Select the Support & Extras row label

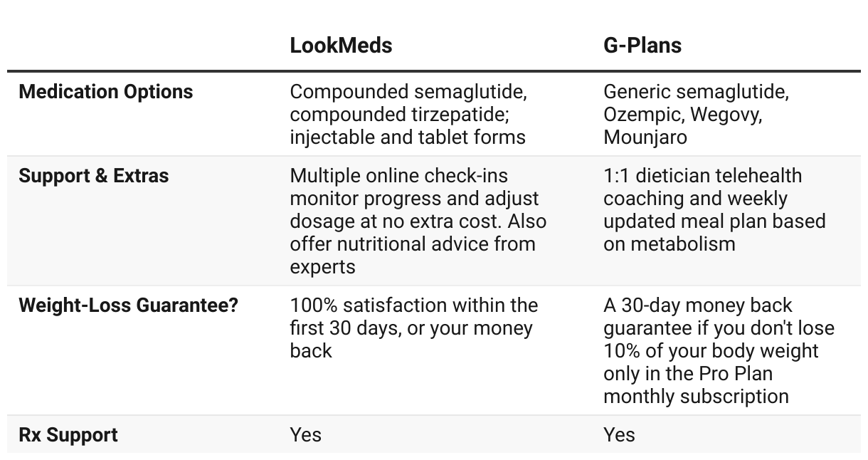(94, 176)
